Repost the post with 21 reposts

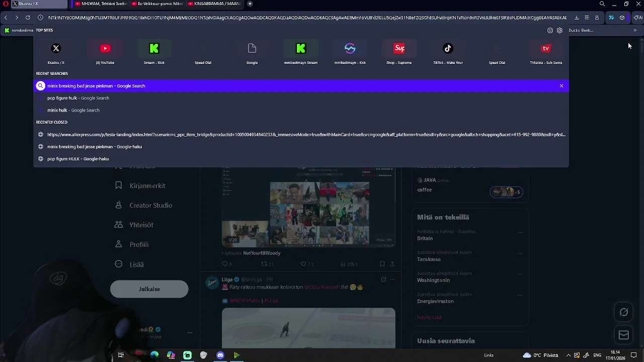coord(267,264)
